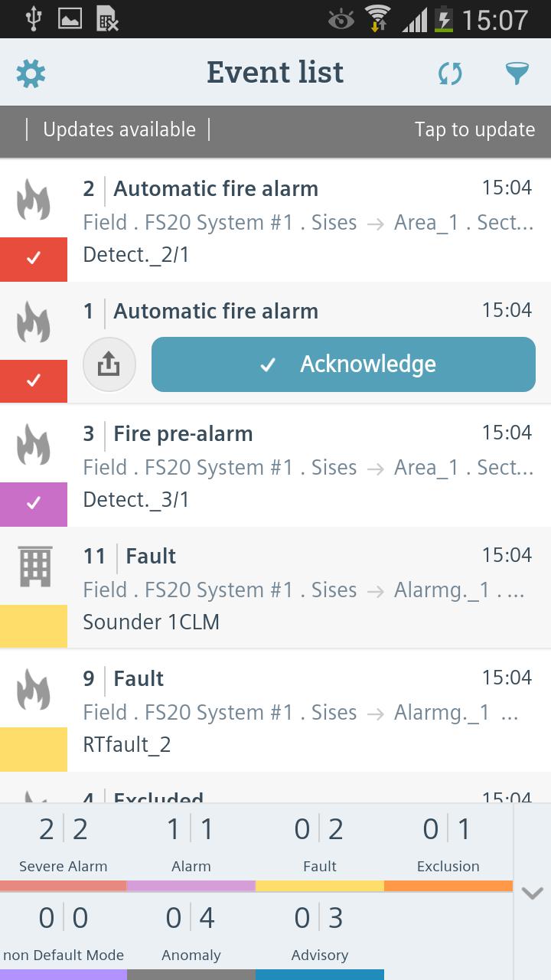Screen dimensions: 551x980
Task: Tap the flame icon on event 9 Fault
Action: pyautogui.click(x=34, y=689)
